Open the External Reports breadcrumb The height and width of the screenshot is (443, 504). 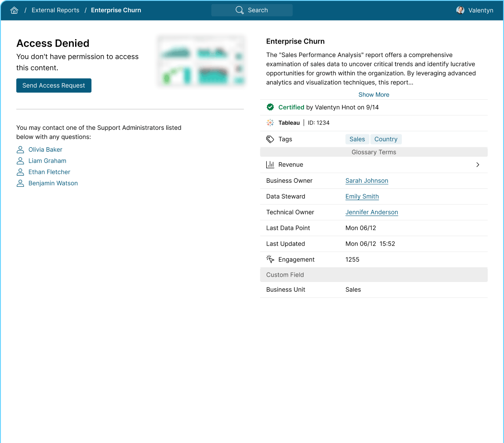(x=55, y=10)
